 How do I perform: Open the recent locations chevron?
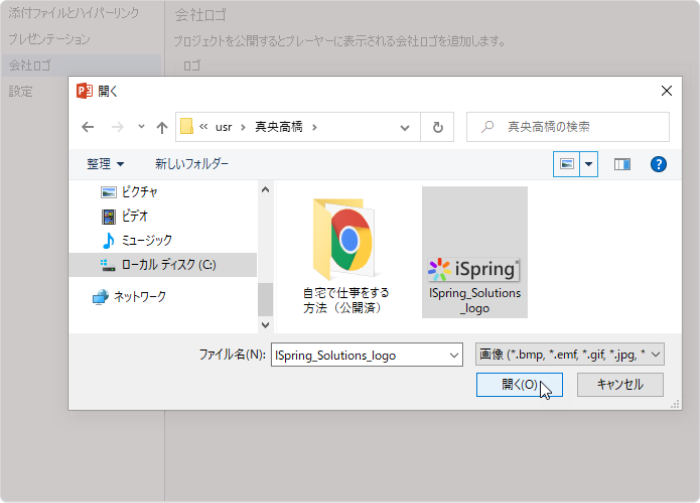click(141, 127)
